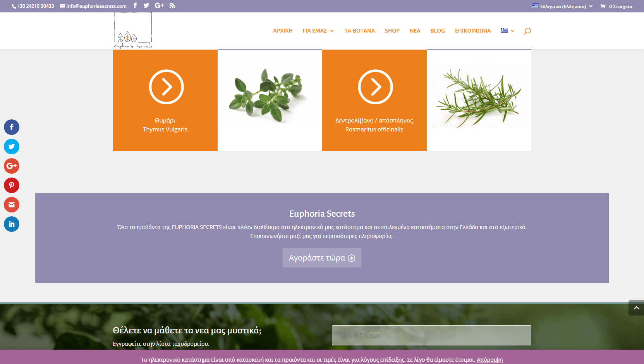644x364 pixels.
Task: Click the info@euphoriasecrets.com email link
Action: (93, 6)
